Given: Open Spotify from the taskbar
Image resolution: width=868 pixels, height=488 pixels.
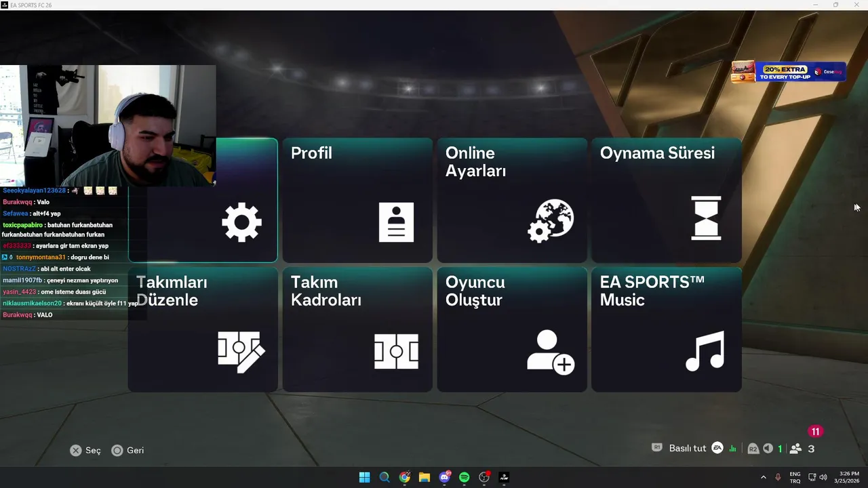Looking at the screenshot, I should pos(465,477).
